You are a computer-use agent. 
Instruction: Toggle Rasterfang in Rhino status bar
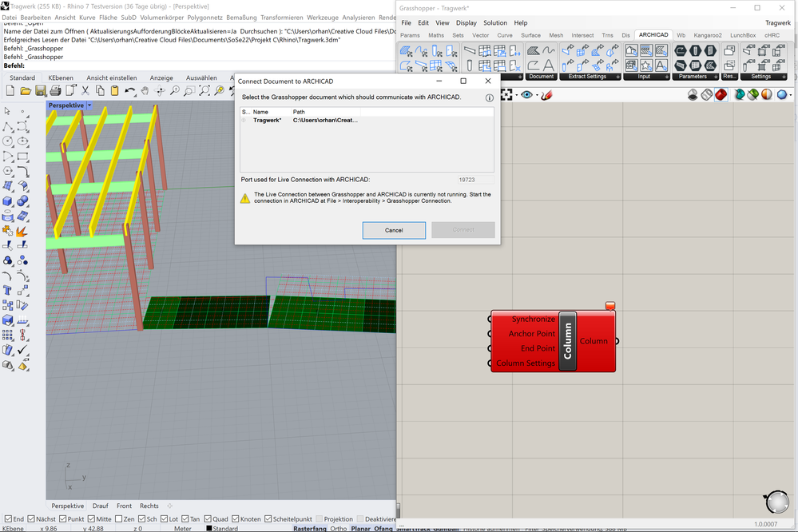[x=309, y=529]
